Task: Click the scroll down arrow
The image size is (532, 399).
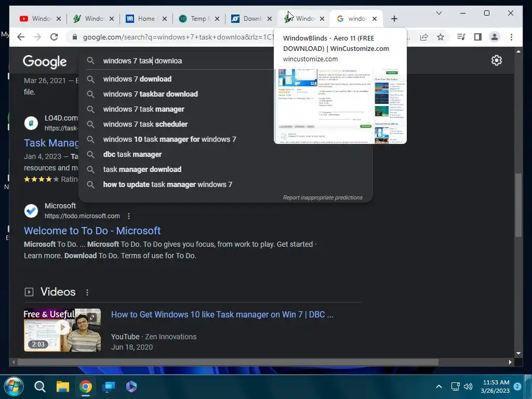Action: [x=518, y=353]
